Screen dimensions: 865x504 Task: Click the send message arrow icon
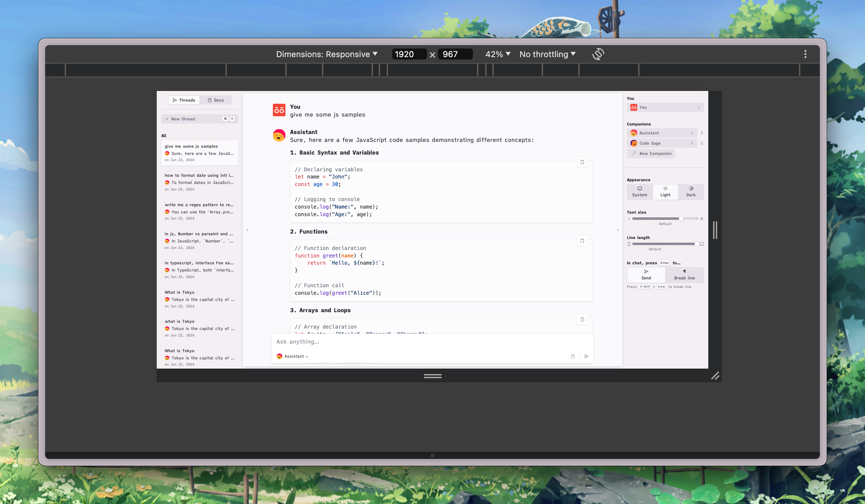(x=586, y=356)
